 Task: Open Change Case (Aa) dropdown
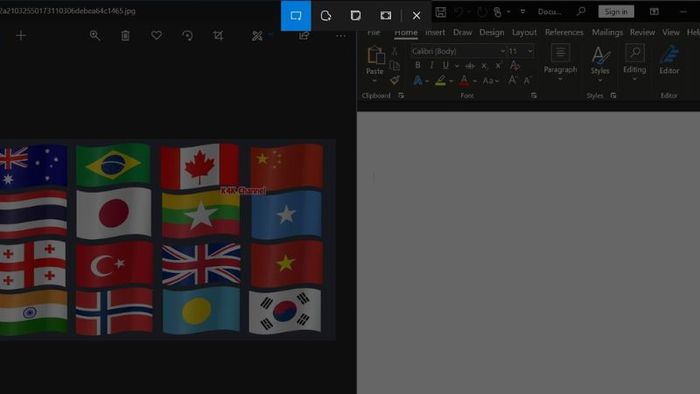tap(491, 81)
